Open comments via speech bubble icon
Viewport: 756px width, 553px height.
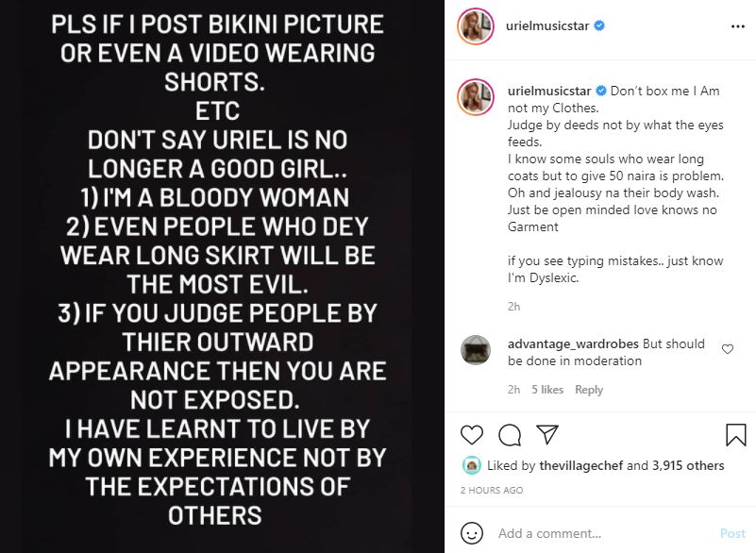point(510,434)
